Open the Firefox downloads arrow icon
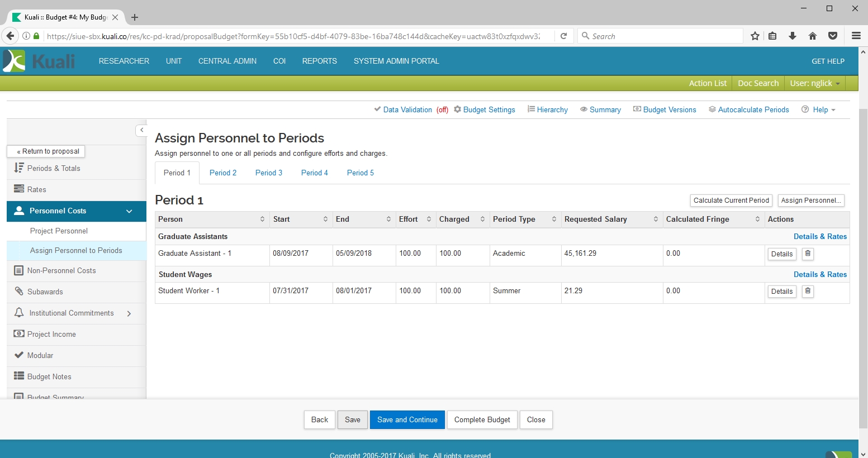 click(x=793, y=36)
